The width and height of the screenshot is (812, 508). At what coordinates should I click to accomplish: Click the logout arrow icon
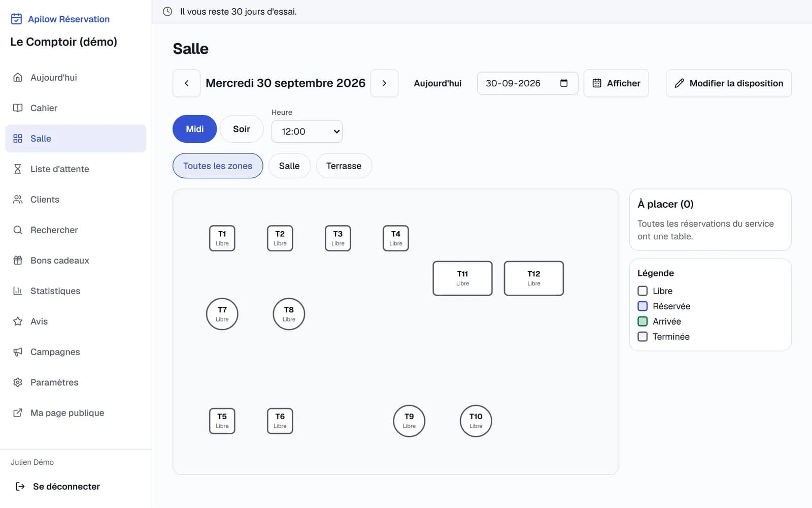[20, 486]
